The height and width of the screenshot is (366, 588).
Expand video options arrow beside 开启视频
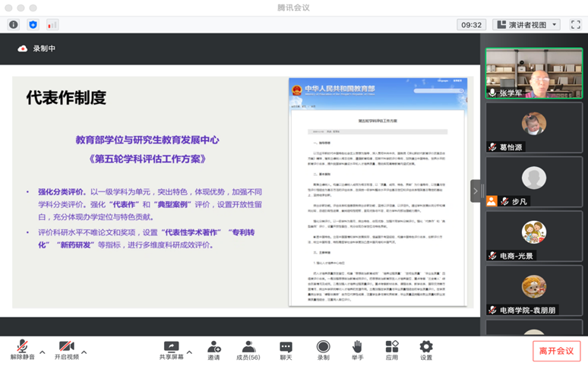tap(84, 352)
